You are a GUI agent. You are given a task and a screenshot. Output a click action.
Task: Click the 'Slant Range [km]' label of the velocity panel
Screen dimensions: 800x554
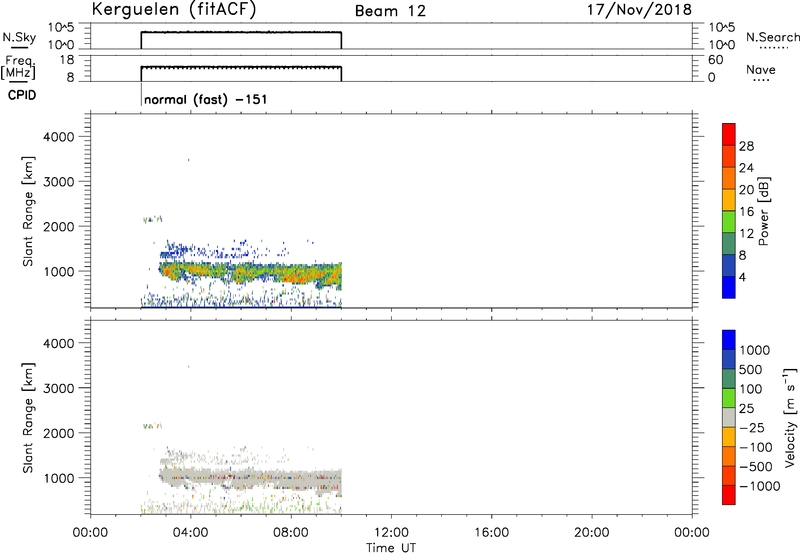(x=28, y=418)
